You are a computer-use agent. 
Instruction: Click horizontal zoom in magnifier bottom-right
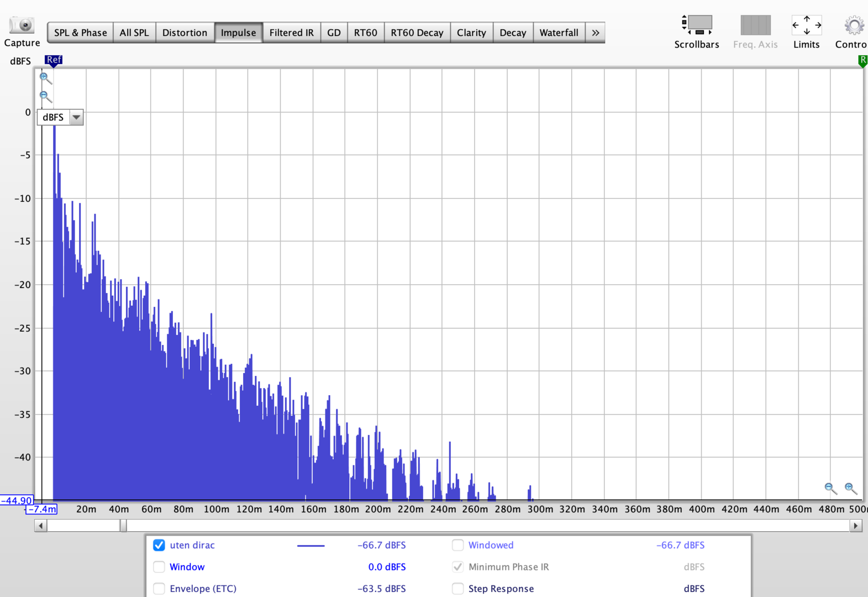tap(850, 488)
